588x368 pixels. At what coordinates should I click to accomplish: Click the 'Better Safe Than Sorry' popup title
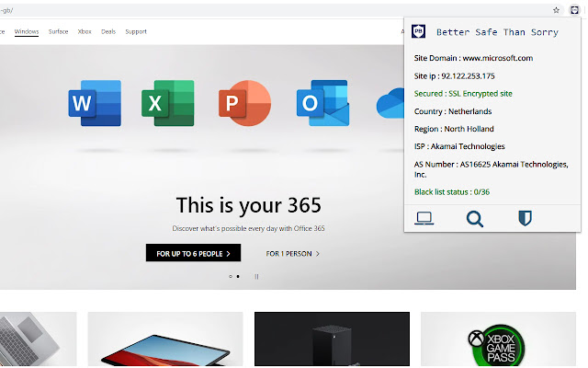497,32
